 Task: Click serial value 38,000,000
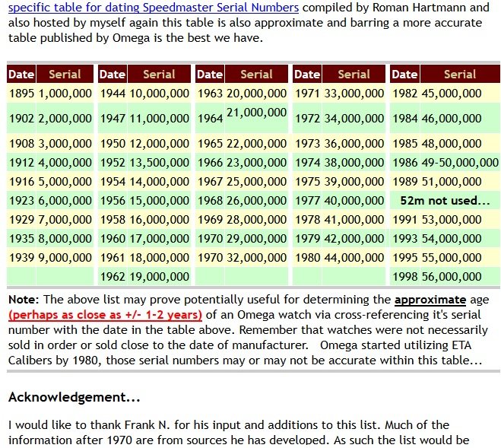(x=354, y=163)
